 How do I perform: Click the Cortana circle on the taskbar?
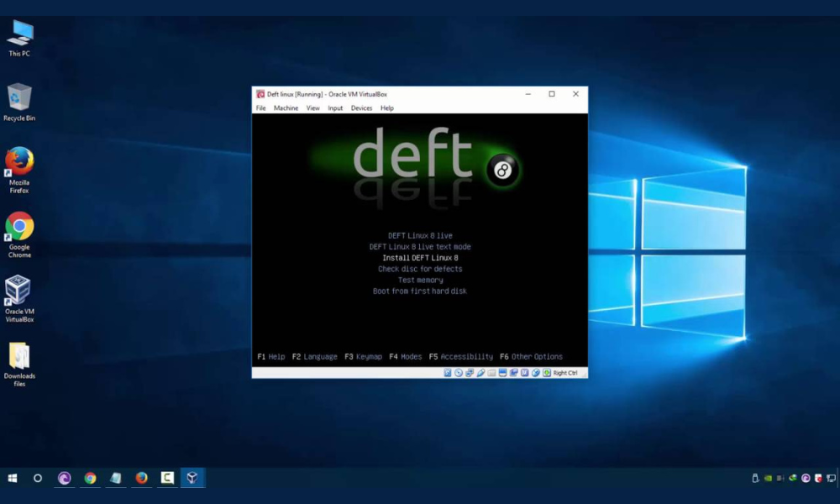(x=38, y=478)
